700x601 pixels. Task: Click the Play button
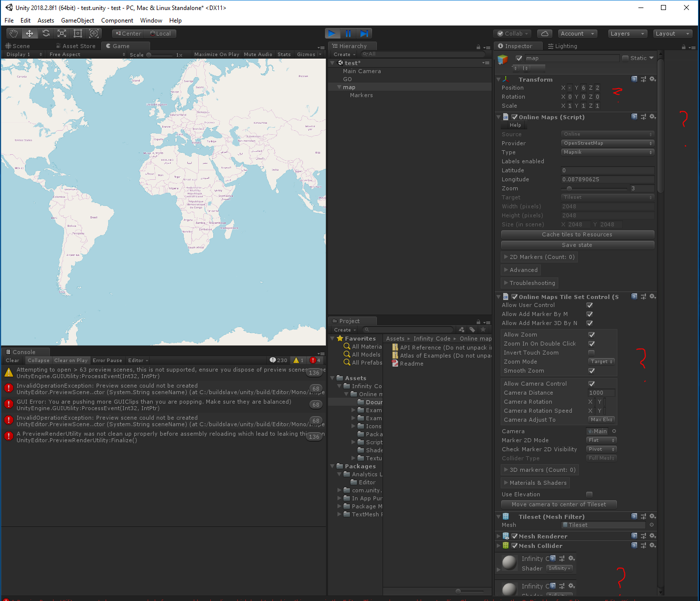(x=332, y=34)
